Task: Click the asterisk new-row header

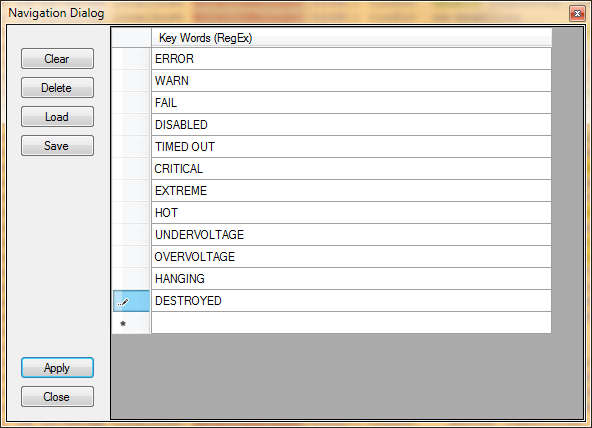Action: tap(131, 323)
